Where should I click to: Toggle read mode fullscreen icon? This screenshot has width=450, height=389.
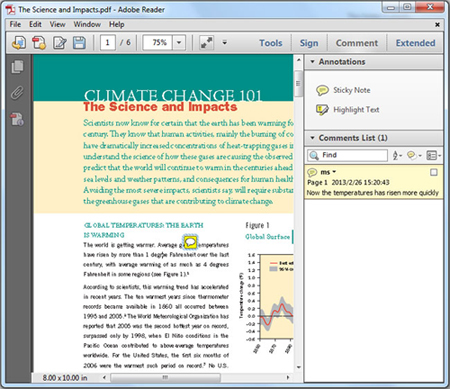[x=206, y=43]
